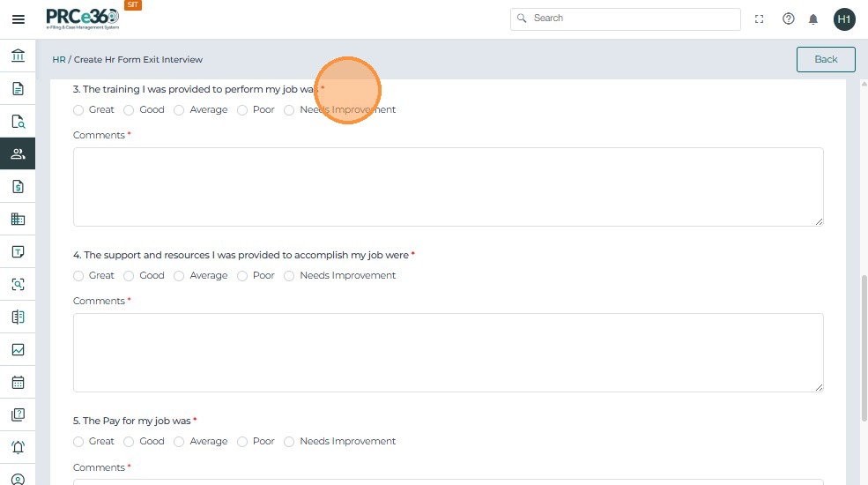Open the HR people sidebar icon
868x485 pixels.
click(x=18, y=153)
